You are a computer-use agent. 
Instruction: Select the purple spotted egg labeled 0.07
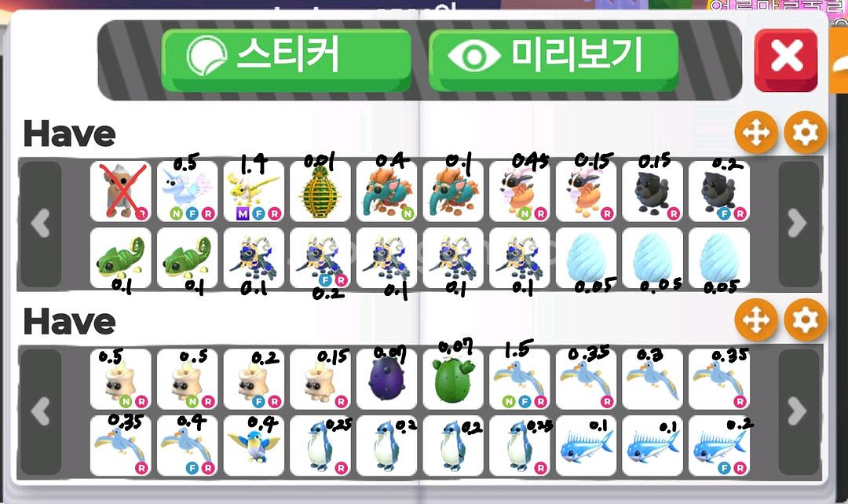click(386, 379)
